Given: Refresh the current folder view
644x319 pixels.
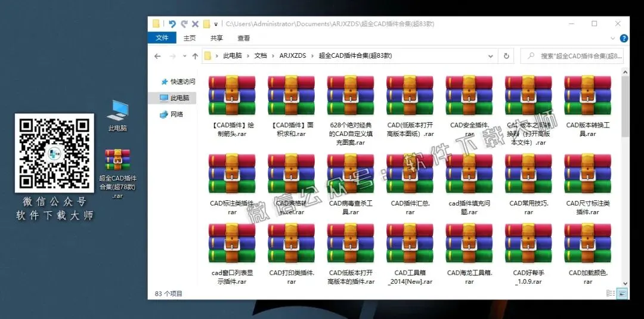Looking at the screenshot, I should 506,56.
